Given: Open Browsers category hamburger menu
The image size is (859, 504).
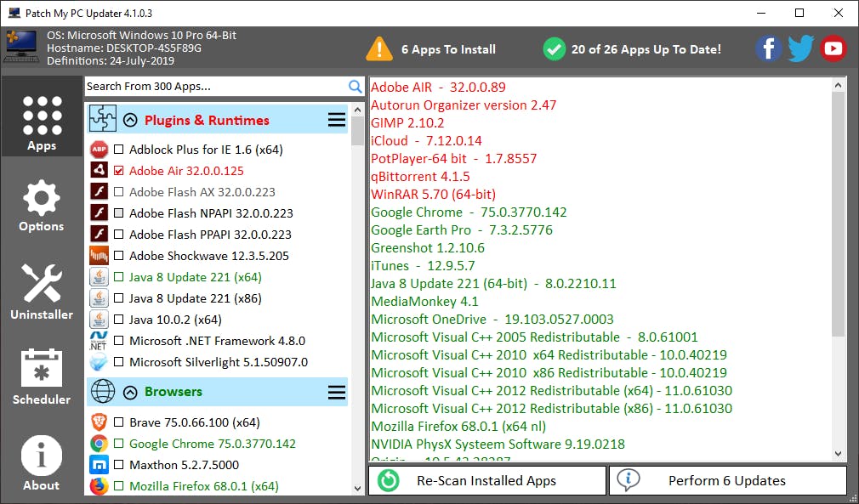Looking at the screenshot, I should tap(337, 392).
